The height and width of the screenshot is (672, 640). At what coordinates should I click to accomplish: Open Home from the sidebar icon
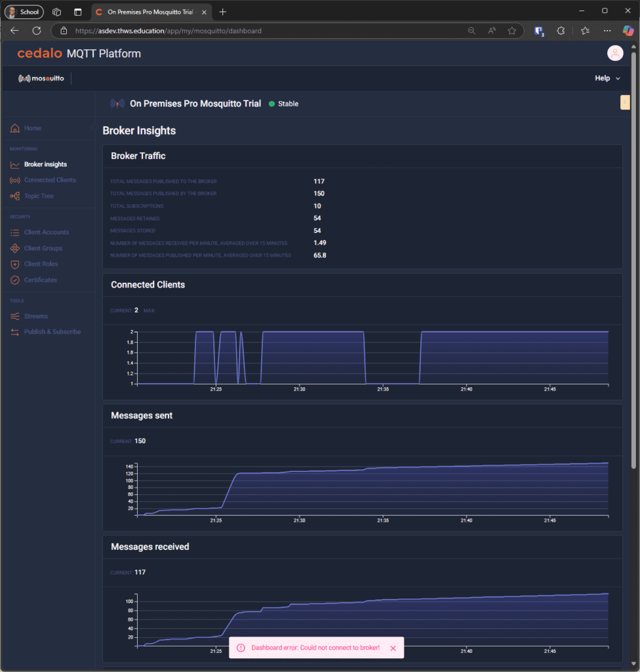(x=14, y=128)
